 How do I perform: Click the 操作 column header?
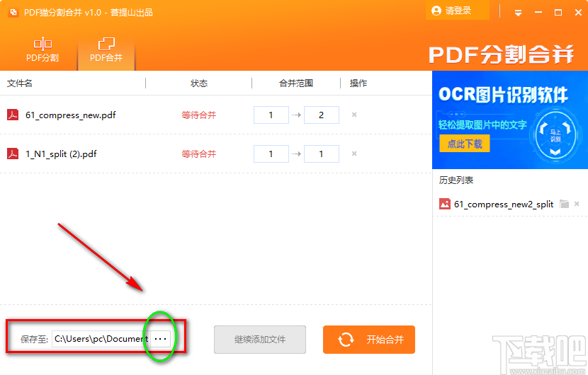point(358,83)
